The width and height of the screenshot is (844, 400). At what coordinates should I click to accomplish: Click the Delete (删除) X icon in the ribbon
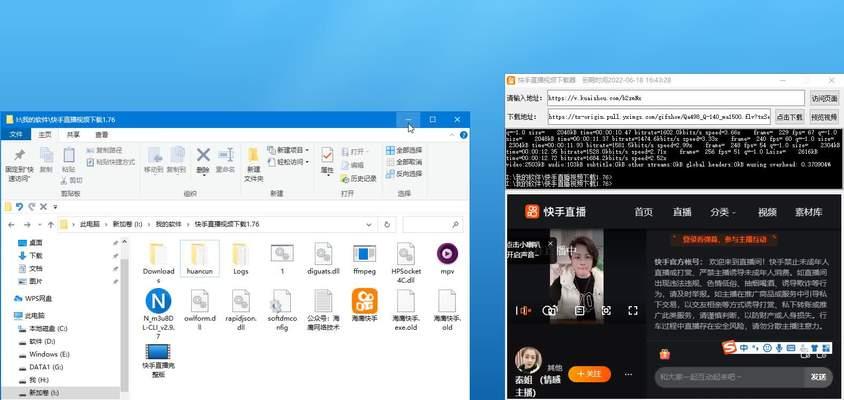coord(203,155)
